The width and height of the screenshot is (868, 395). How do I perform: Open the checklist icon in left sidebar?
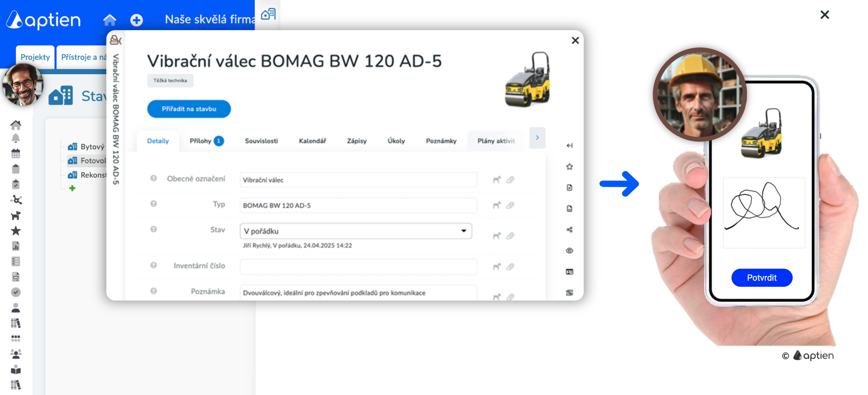pyautogui.click(x=16, y=261)
